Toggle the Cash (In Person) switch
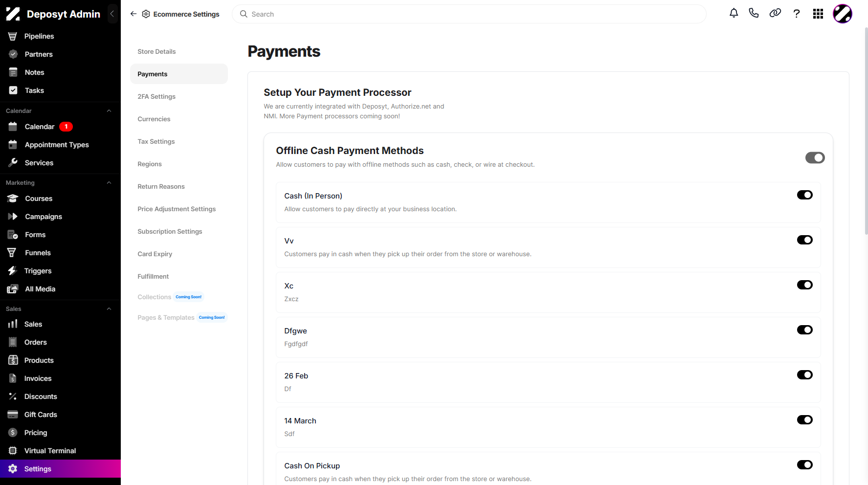The height and width of the screenshot is (485, 868). point(805,195)
